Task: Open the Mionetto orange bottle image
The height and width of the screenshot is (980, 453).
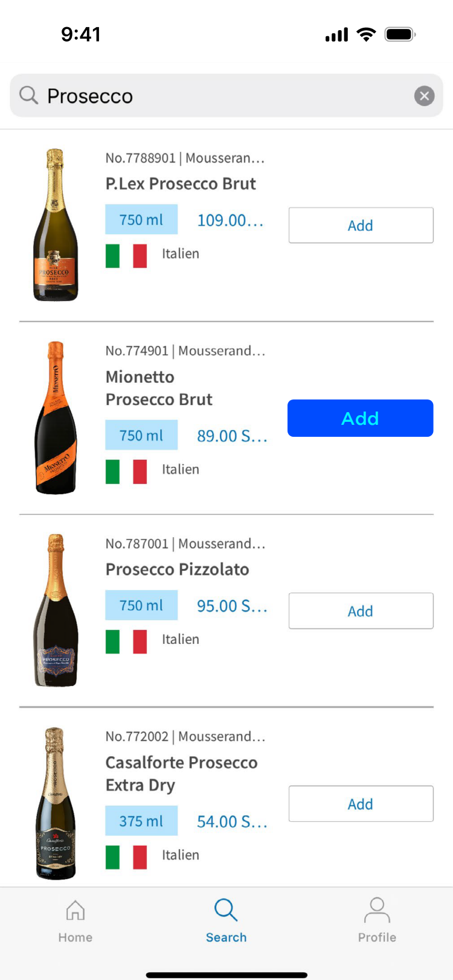Action: [56, 418]
